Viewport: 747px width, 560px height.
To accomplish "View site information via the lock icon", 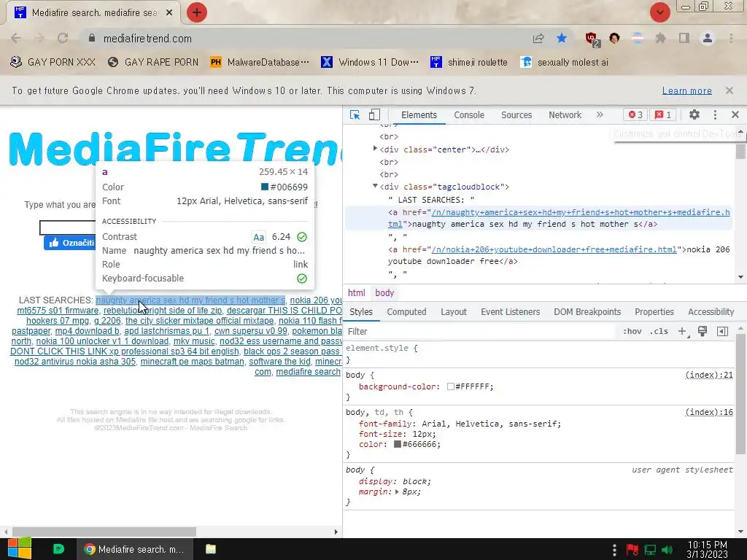I will click(92, 38).
